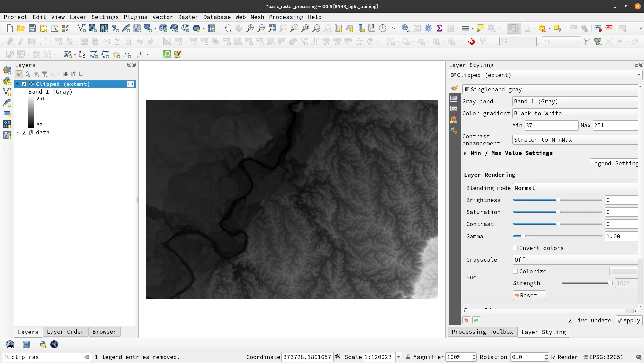Toggle visibility of data group
644x363 pixels.
[x=24, y=132]
